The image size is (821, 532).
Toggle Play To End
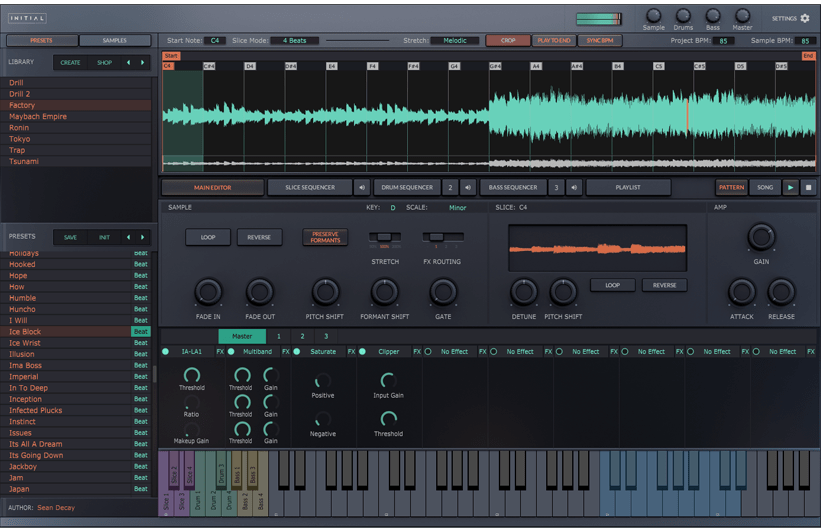(554, 40)
